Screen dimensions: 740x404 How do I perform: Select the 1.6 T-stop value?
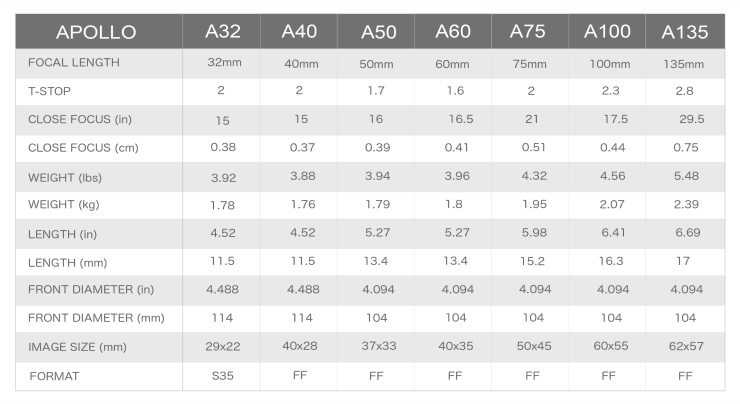point(453,91)
